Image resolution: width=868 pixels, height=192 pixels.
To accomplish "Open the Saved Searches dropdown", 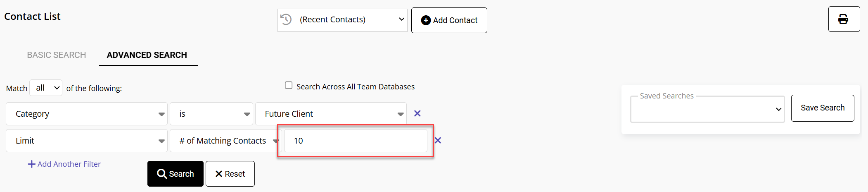I will click(707, 109).
